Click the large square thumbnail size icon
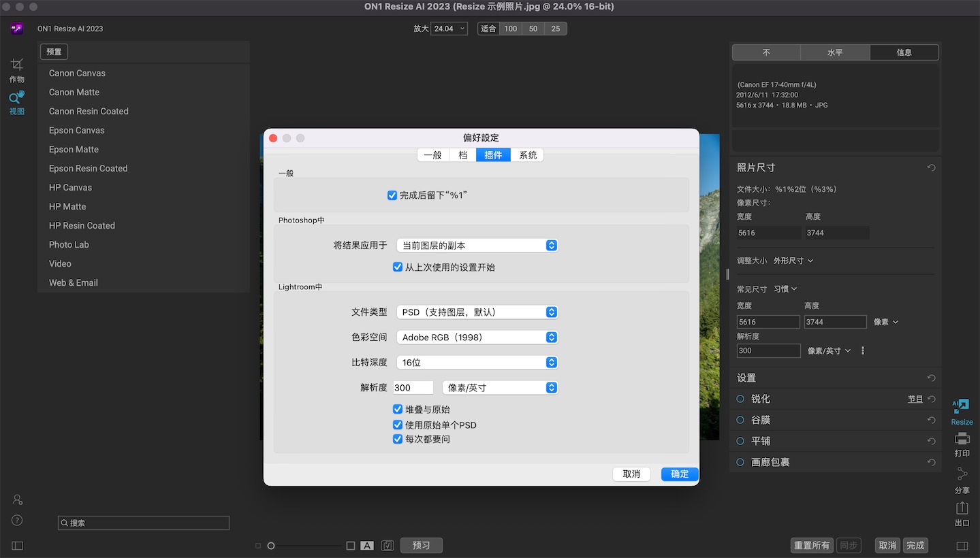Screen dimensions: 980x558 [351, 546]
